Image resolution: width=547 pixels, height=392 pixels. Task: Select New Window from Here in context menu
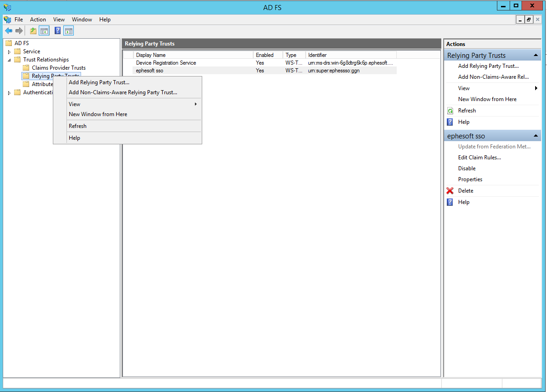[x=128, y=114]
